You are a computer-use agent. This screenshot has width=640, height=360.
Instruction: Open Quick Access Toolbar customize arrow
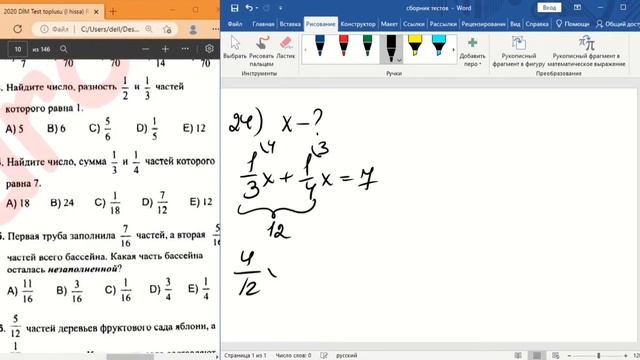(x=280, y=8)
